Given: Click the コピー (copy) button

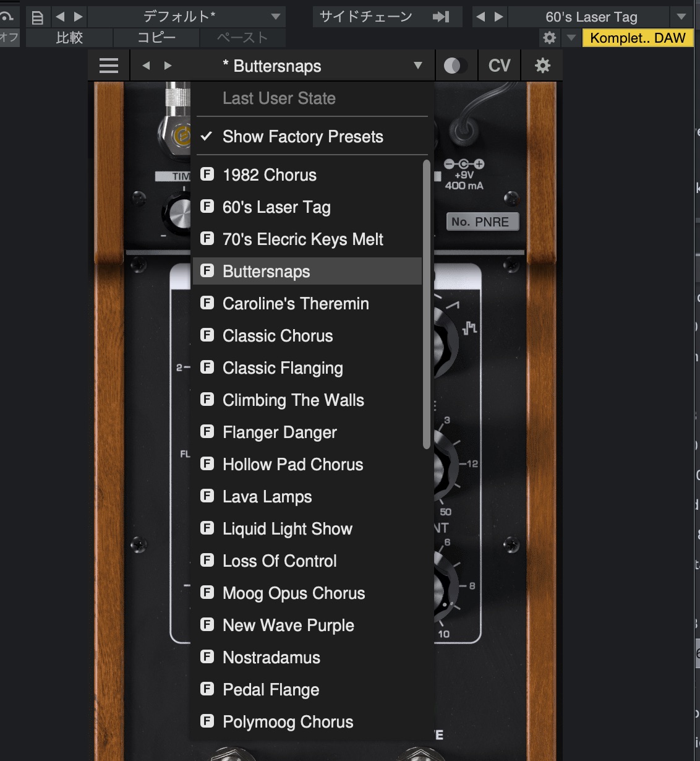Looking at the screenshot, I should 156,38.
